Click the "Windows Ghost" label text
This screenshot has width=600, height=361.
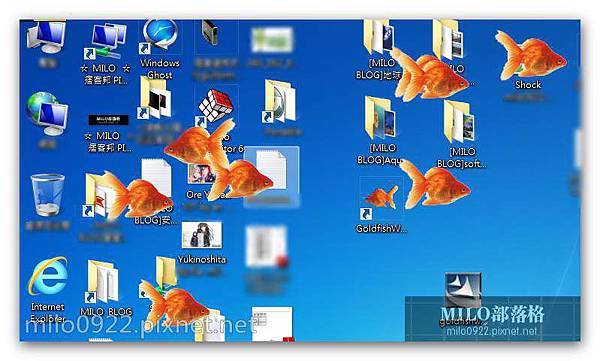(x=160, y=69)
